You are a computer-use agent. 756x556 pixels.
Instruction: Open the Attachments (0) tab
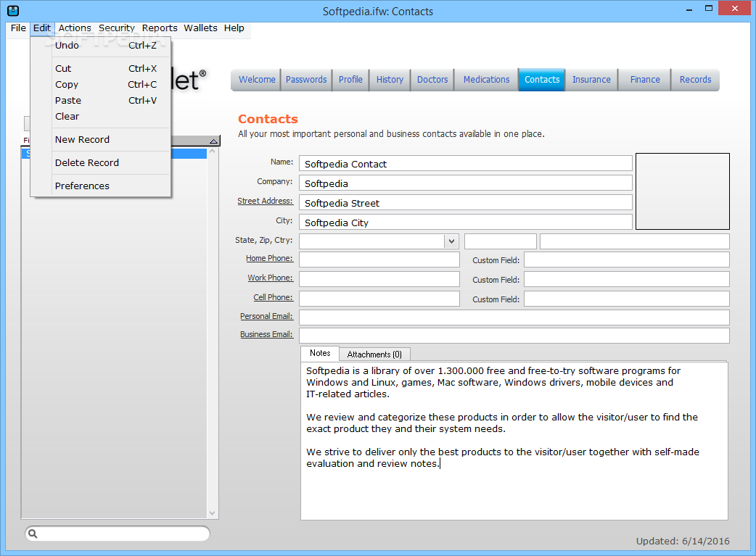374,354
